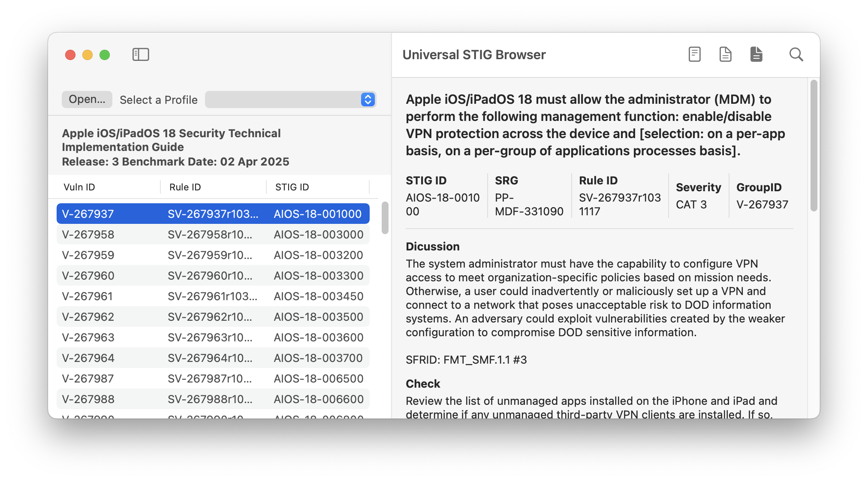Sort by the Rule ID column header

[185, 187]
